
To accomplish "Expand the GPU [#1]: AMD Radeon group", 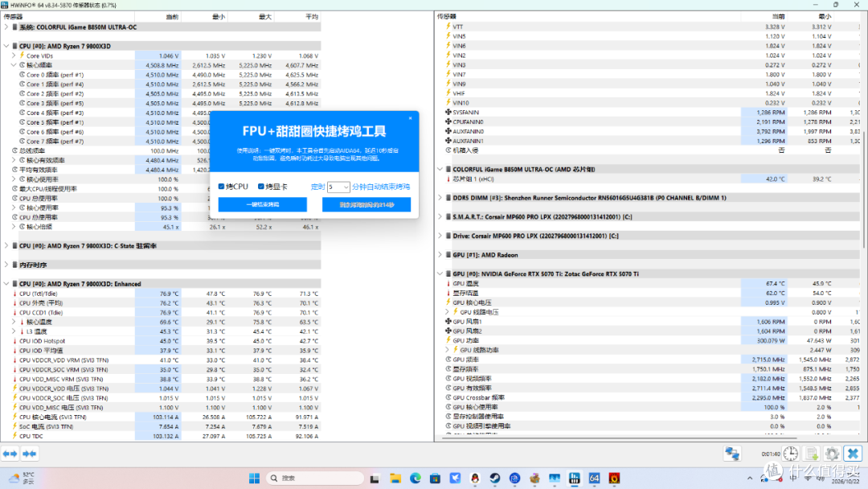I will [440, 255].
